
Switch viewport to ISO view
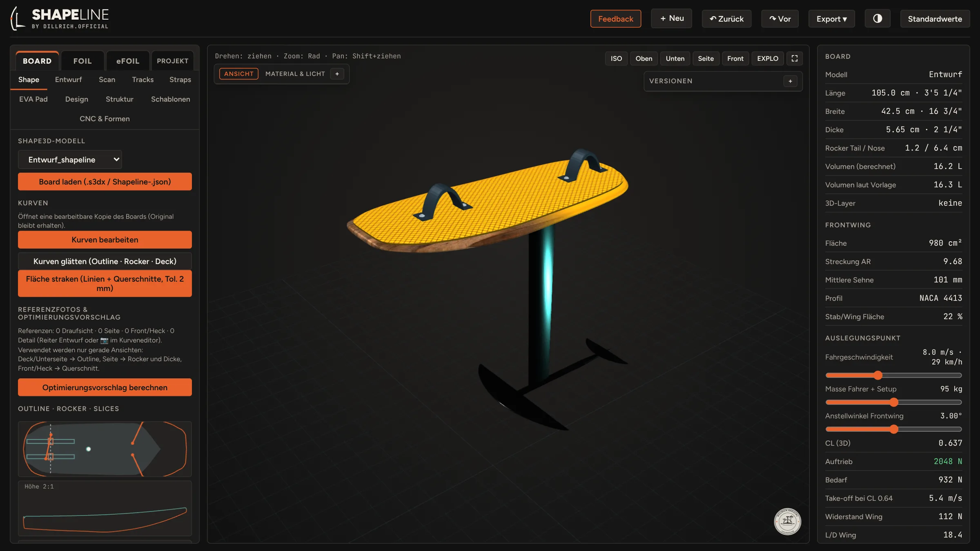tap(616, 58)
